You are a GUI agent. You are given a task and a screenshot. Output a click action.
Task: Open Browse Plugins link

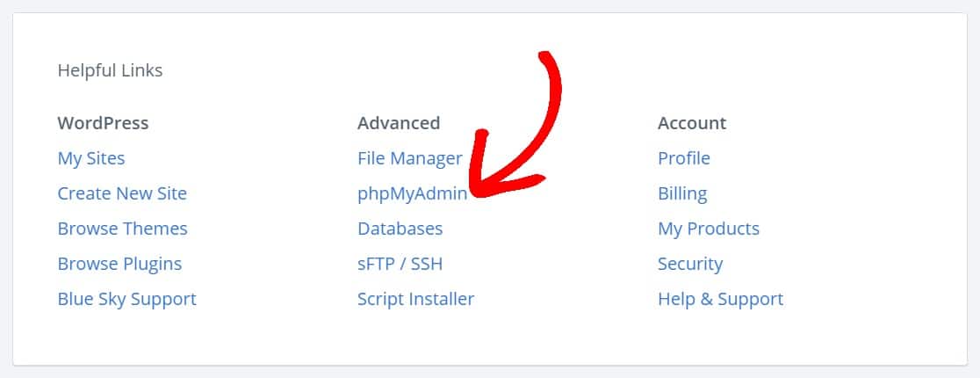point(119,264)
